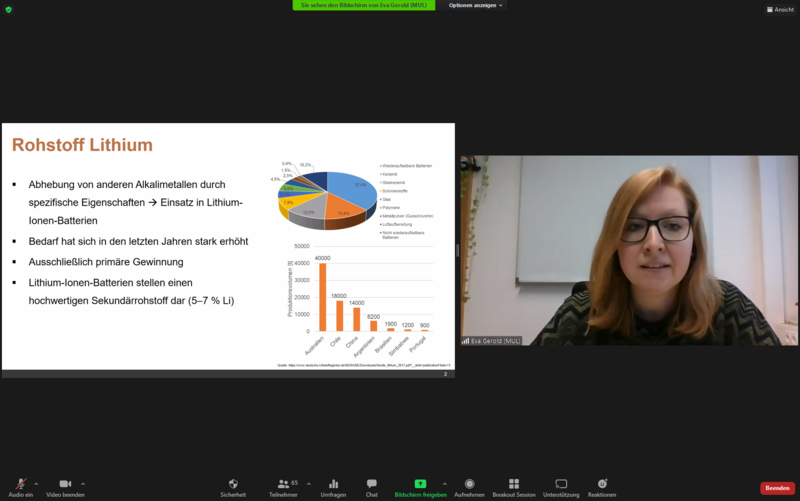Open the Optionen anzeigen menu
This screenshot has width=800, height=501.
(475, 5)
